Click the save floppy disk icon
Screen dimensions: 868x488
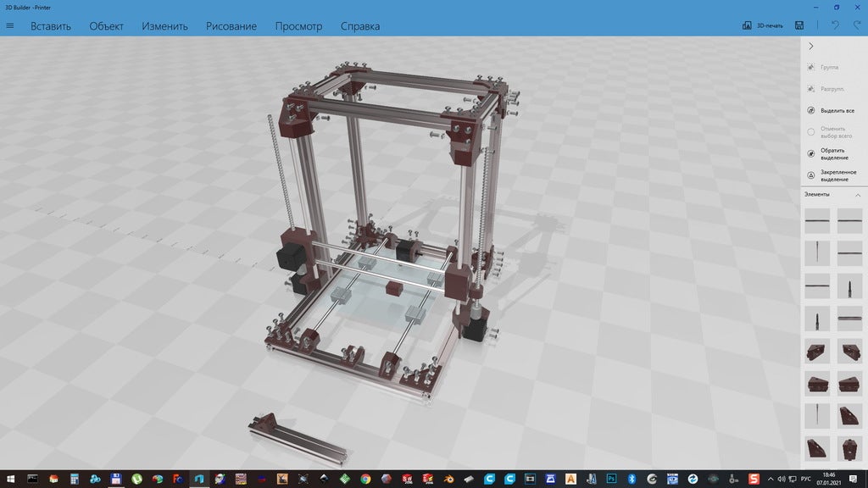tap(798, 25)
